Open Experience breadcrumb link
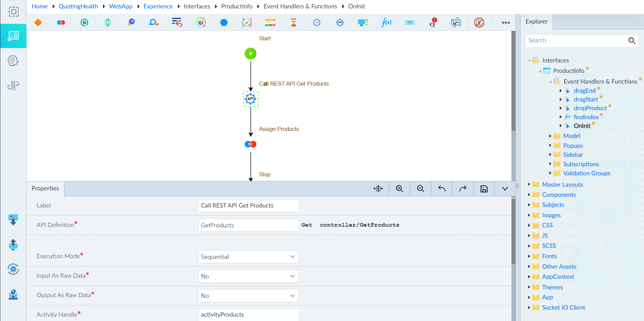The height and width of the screenshot is (321, 644). (158, 6)
